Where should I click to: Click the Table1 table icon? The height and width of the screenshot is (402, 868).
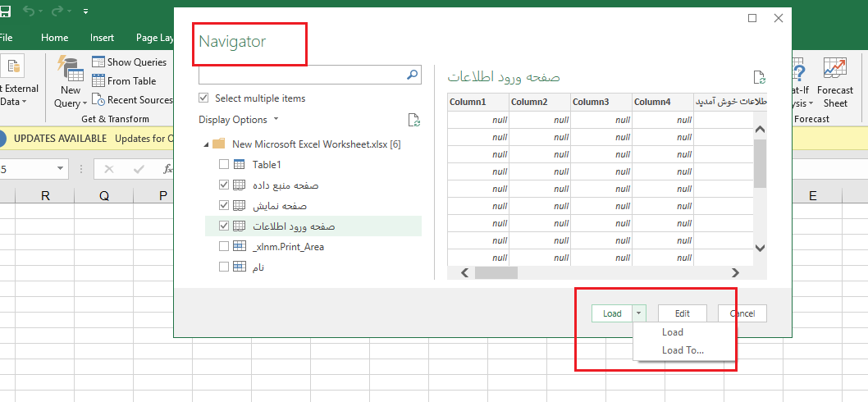[x=239, y=164]
